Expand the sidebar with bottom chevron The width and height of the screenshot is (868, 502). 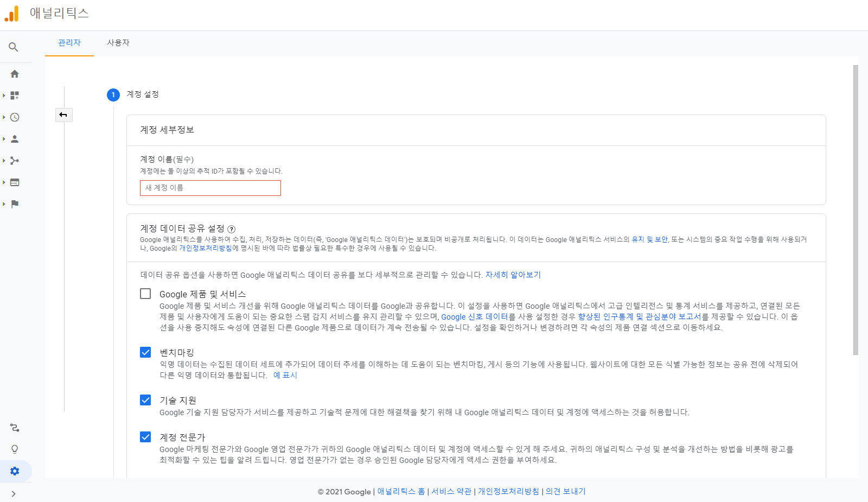(14, 494)
